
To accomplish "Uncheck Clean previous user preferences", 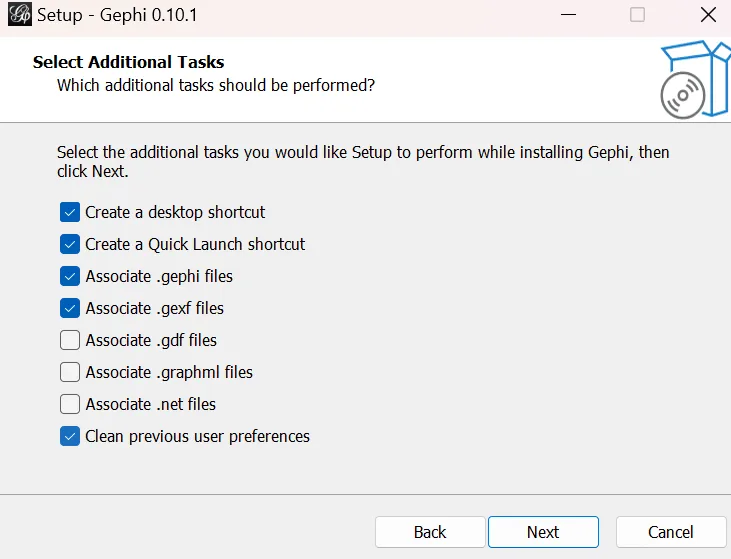I will [x=70, y=436].
